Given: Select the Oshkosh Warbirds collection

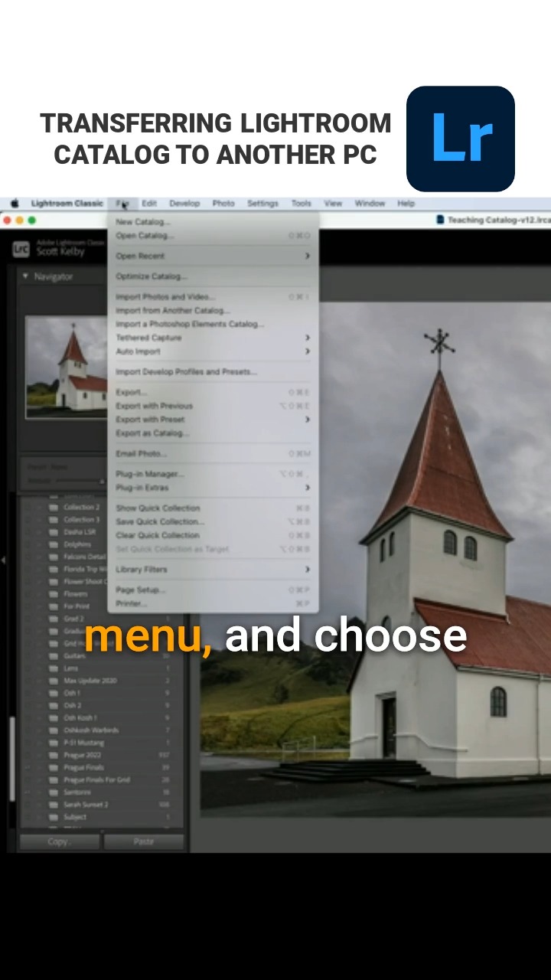Looking at the screenshot, I should (x=101, y=730).
